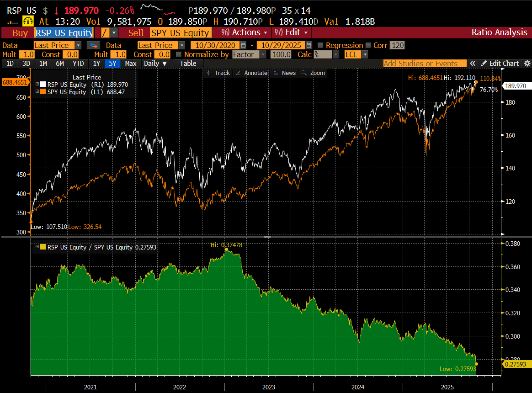532x393 pixels.
Task: Click the SPY US Equity sell field
Action: (x=180, y=33)
